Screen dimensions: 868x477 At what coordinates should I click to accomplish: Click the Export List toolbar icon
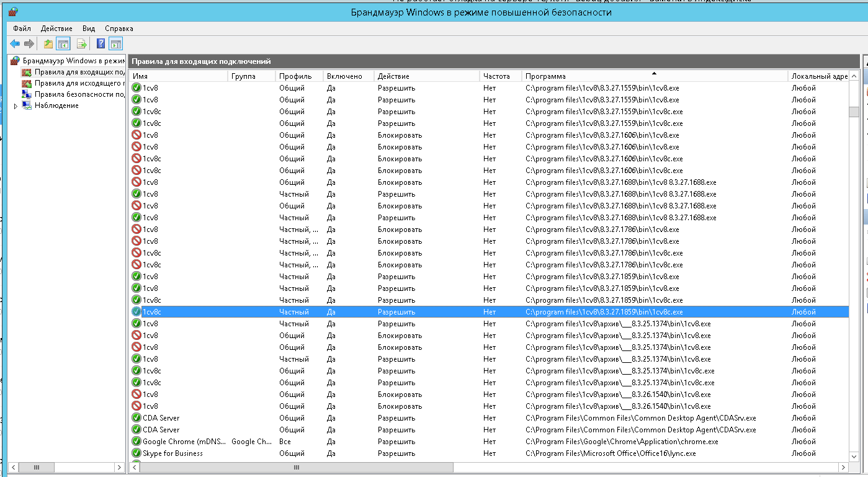[x=81, y=43]
